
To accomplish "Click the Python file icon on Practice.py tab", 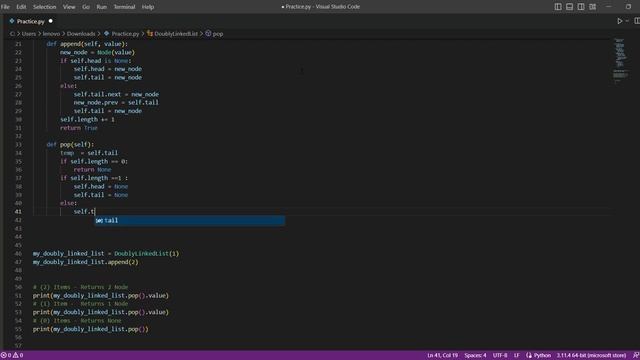I will click(x=12, y=21).
